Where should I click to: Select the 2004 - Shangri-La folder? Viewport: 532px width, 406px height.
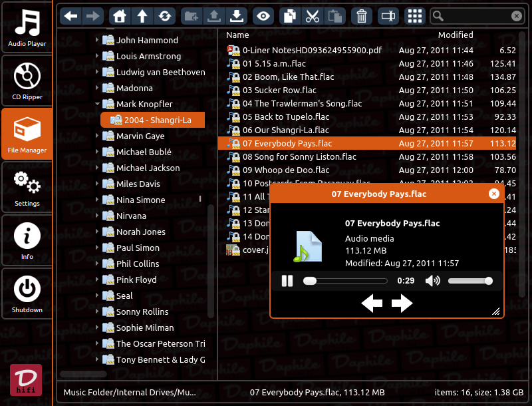153,120
